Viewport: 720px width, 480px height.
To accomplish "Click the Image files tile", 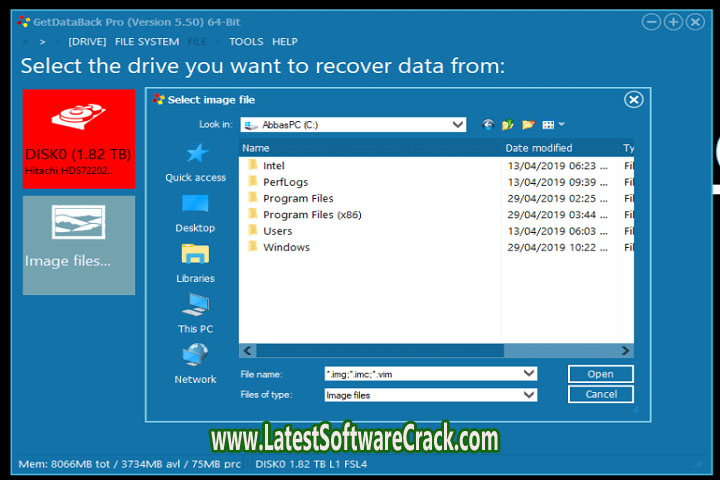I will [79, 245].
